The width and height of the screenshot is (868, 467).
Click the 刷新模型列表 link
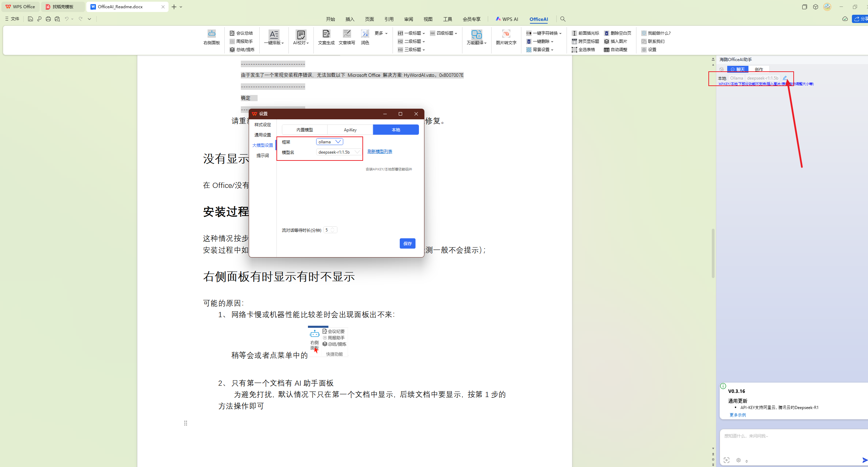click(x=380, y=151)
